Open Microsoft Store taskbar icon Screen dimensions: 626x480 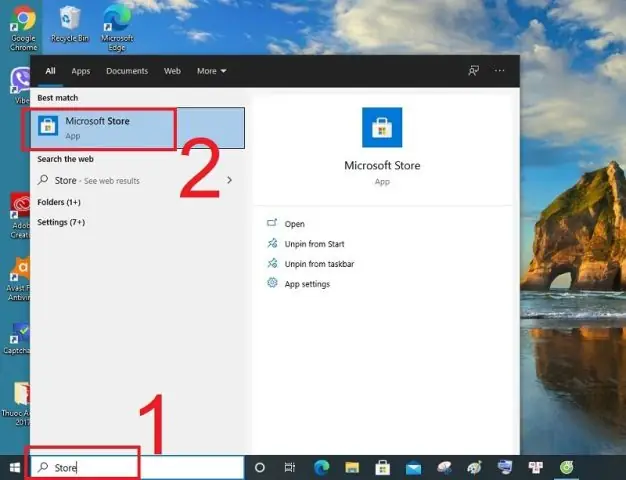[382, 467]
